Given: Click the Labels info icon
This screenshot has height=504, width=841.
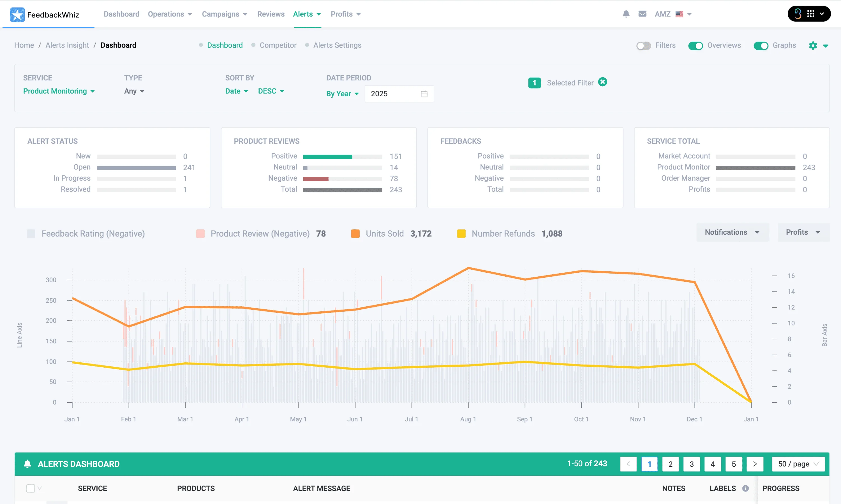Looking at the screenshot, I should 745,488.
